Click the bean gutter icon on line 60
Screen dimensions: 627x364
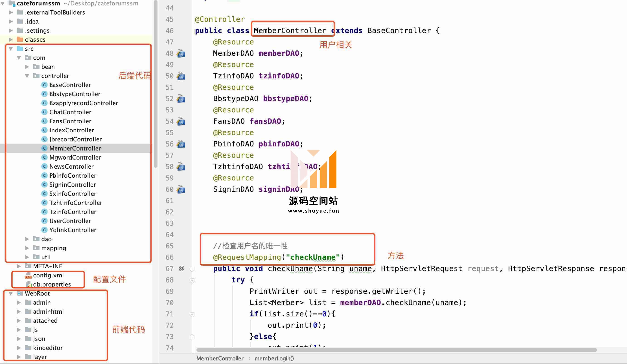point(181,189)
